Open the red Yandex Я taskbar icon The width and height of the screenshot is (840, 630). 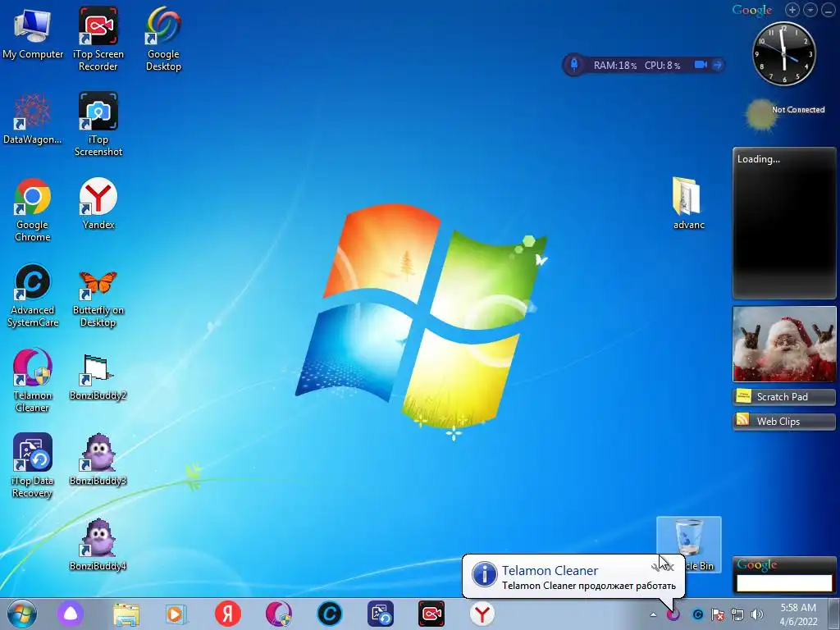pyautogui.click(x=228, y=614)
